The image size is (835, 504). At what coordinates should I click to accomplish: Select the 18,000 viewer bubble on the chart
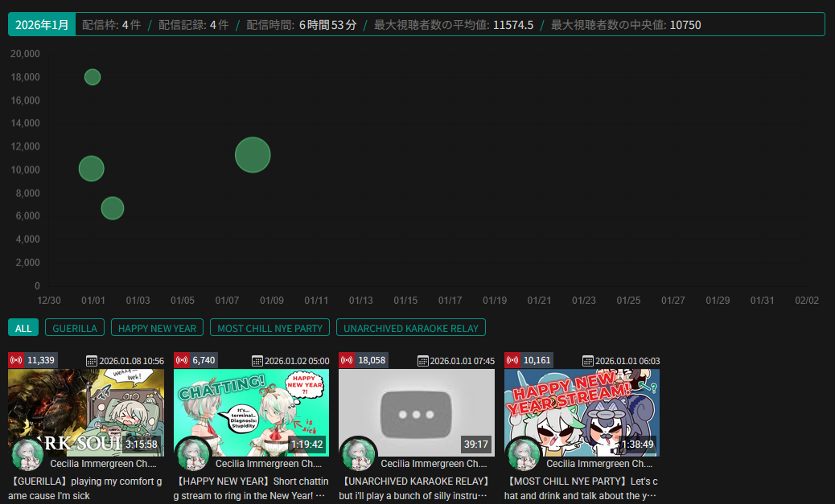coord(93,77)
